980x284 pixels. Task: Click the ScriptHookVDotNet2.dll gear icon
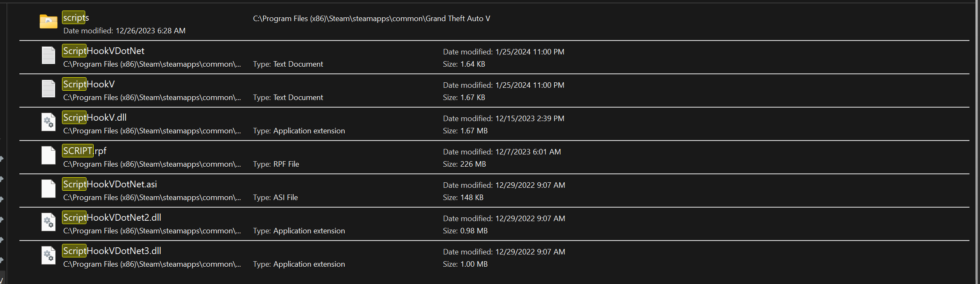[x=49, y=222]
